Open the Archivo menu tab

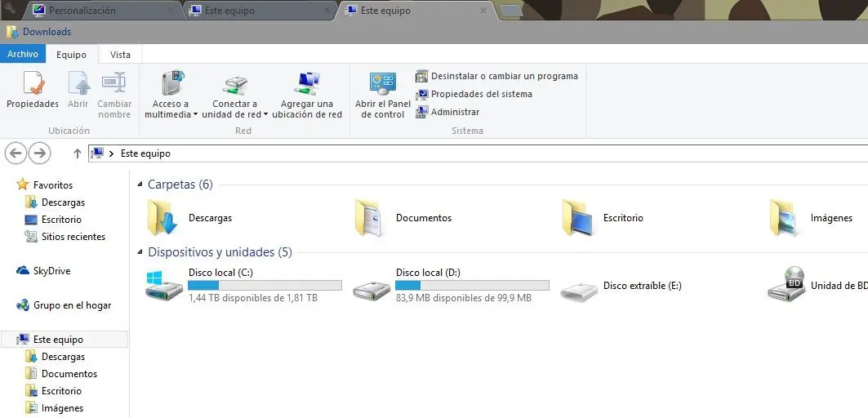click(23, 54)
